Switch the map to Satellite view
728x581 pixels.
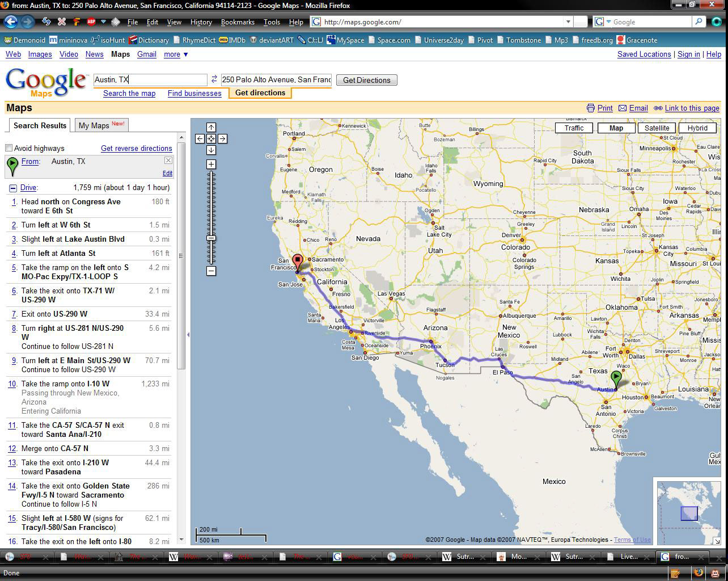coord(657,128)
